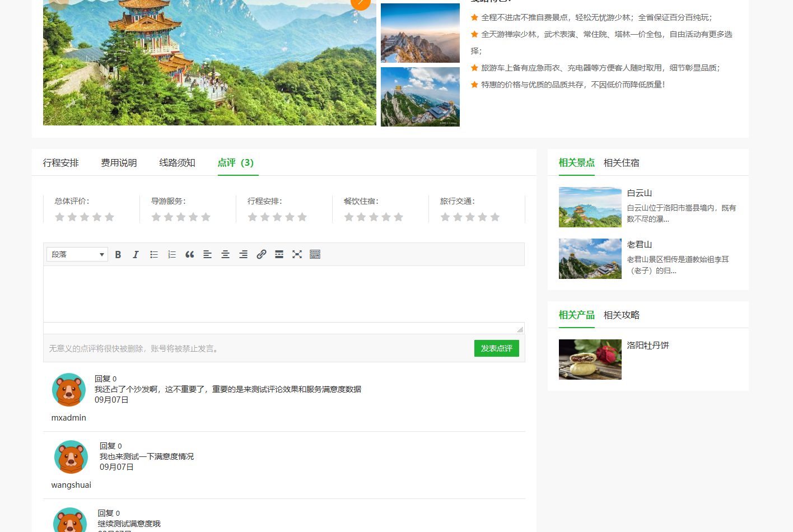Switch to the 行程安排 tab
This screenshot has height=532, width=793.
point(61,163)
